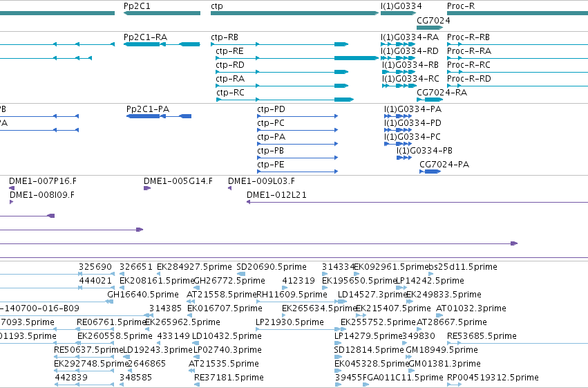588x388 pixels.
Task: Select the Proc-R-RA transcript
Action: 518,58
